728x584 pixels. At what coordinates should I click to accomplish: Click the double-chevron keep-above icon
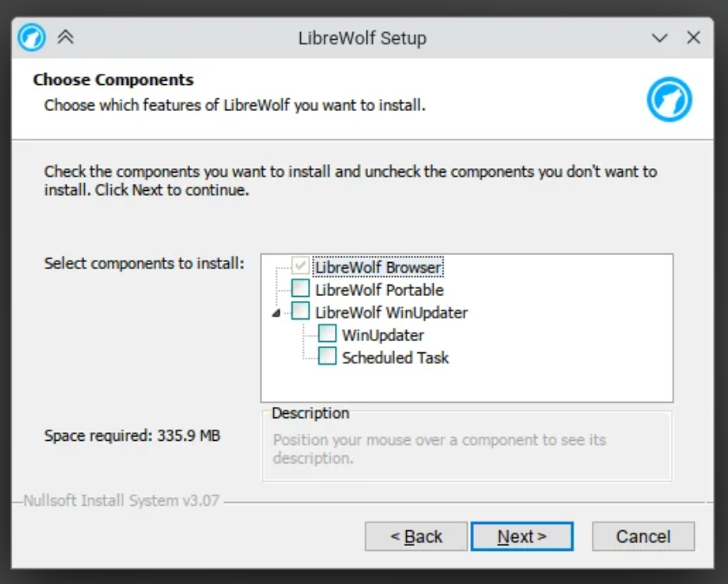65,37
